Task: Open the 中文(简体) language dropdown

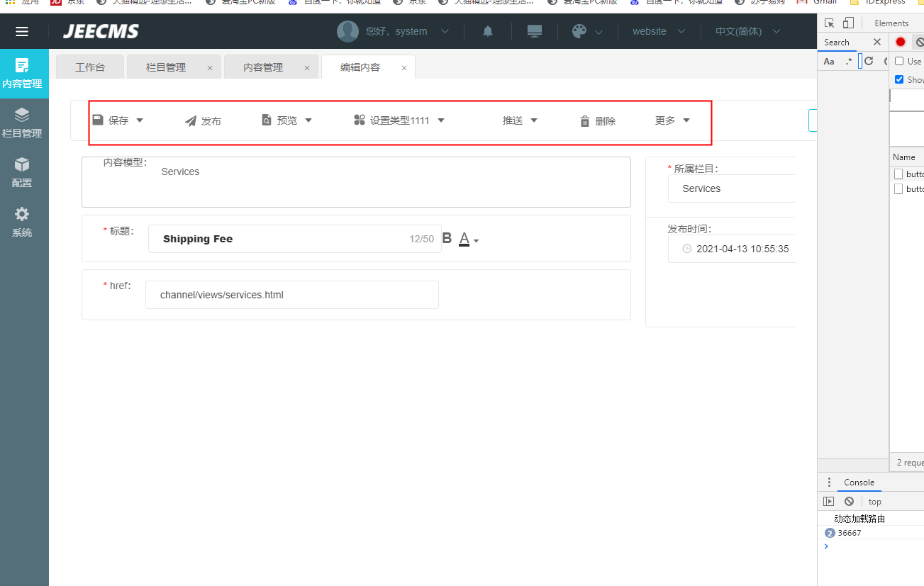Action: (x=747, y=31)
